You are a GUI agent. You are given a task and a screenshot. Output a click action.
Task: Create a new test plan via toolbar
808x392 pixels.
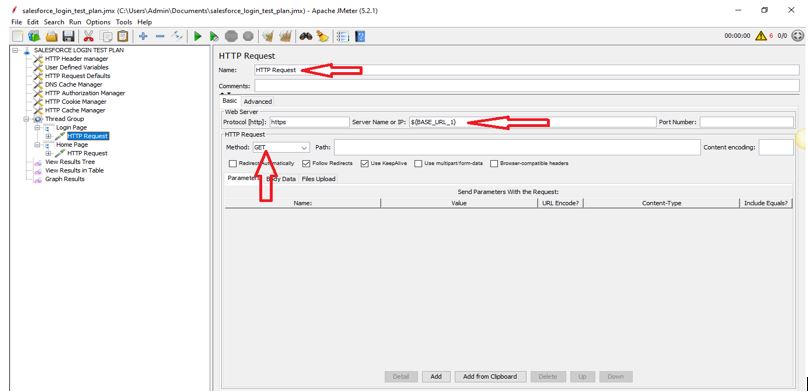18,36
